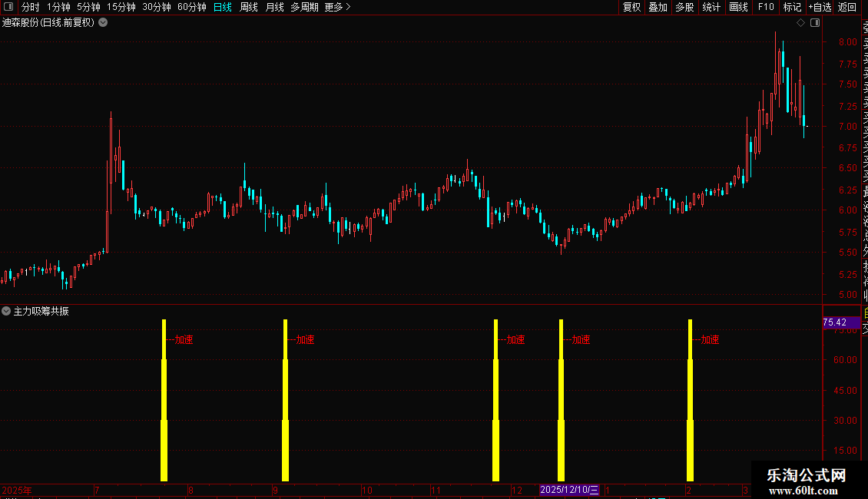Viewport: 868px width, 499px height.
Task: Click the 15.00 indicator axis label
Action: point(845,451)
